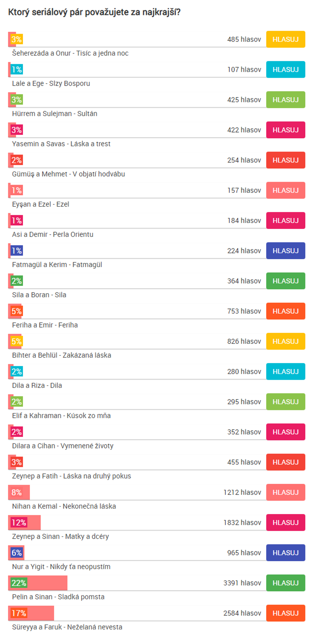Click the 1832 hlasov vote count
The width and height of the screenshot is (317, 644).
tap(242, 523)
